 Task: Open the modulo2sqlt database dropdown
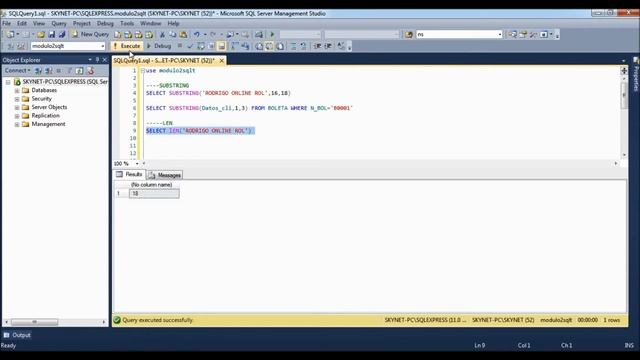click(102, 46)
